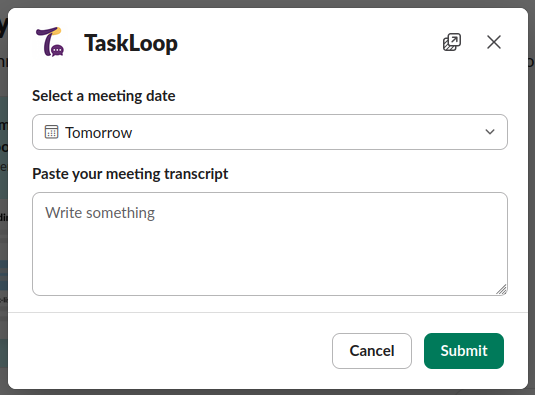This screenshot has width=535, height=395.
Task: Click the Paste your meeting transcript label
Action: pos(130,174)
